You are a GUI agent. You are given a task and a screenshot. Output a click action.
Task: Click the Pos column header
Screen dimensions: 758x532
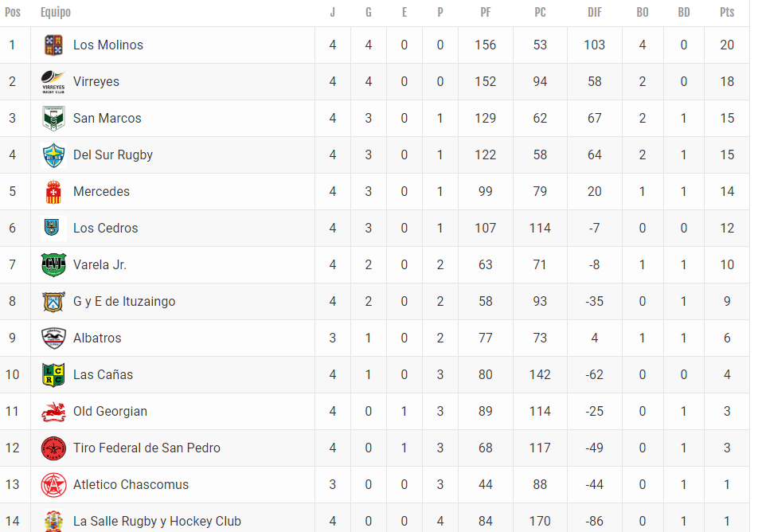[x=13, y=12]
